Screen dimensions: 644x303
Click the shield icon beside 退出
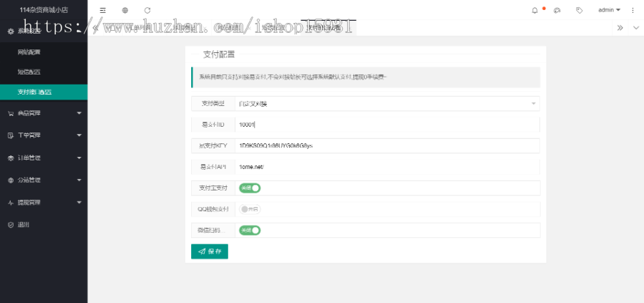11,226
